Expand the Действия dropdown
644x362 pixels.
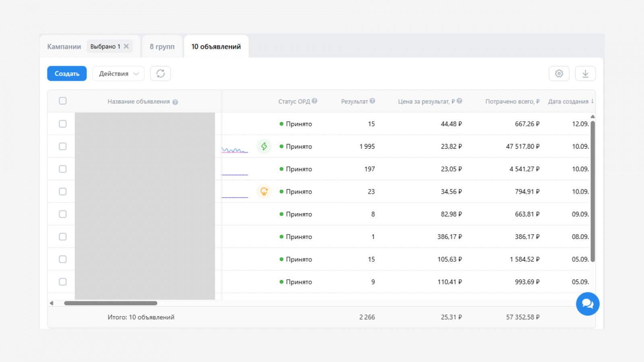(x=118, y=74)
